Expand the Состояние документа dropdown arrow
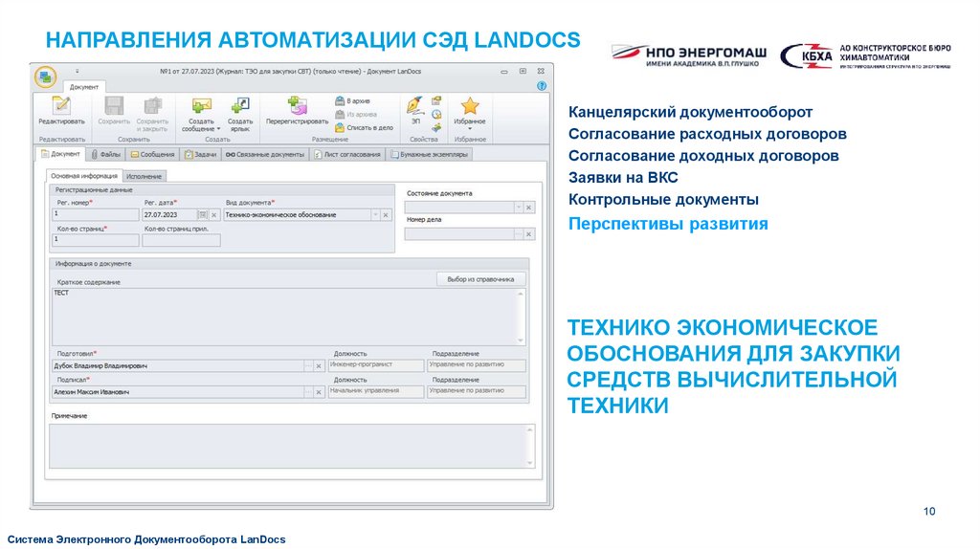 518,208
